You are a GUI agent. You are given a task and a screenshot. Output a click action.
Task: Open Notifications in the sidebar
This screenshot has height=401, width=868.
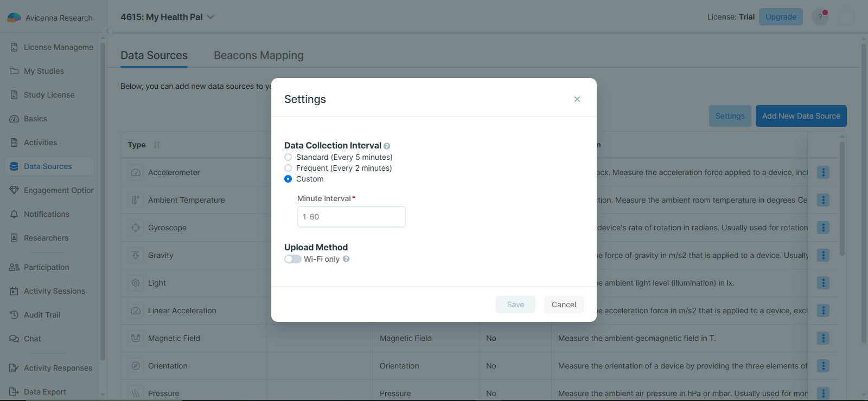(47, 214)
